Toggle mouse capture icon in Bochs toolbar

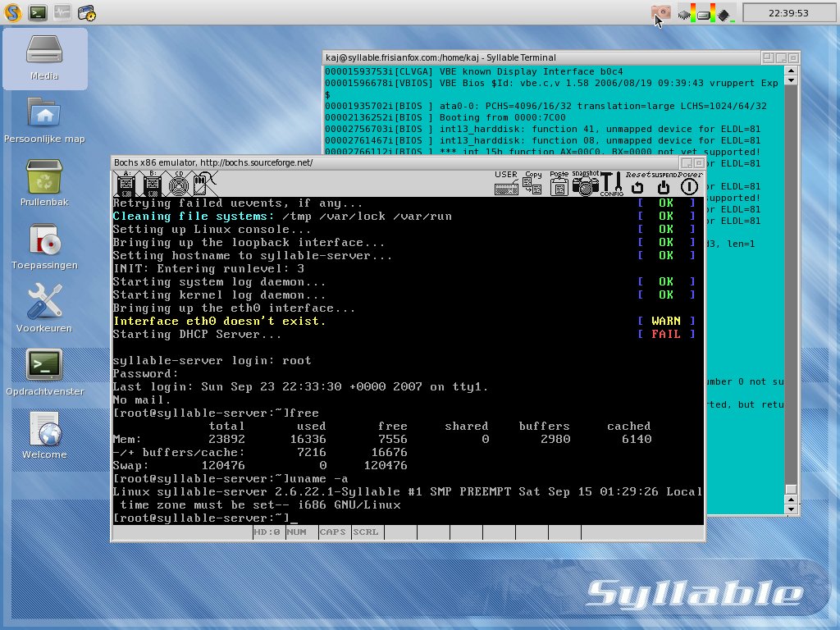coord(202,184)
